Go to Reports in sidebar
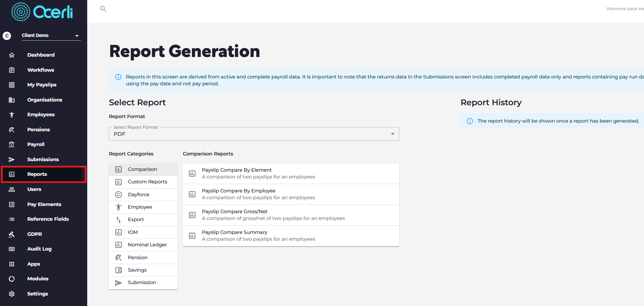 click(44, 174)
